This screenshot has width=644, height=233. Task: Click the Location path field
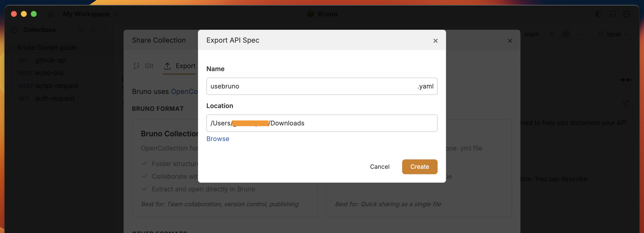(322, 123)
